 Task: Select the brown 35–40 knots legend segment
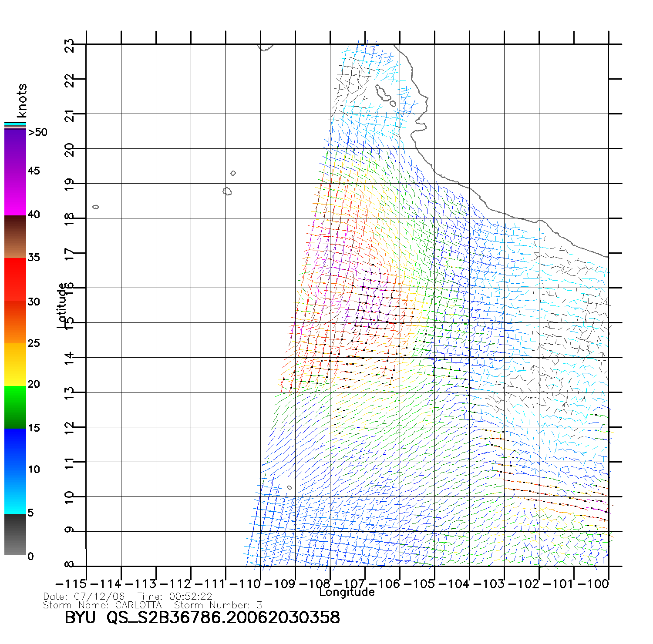(x=15, y=237)
